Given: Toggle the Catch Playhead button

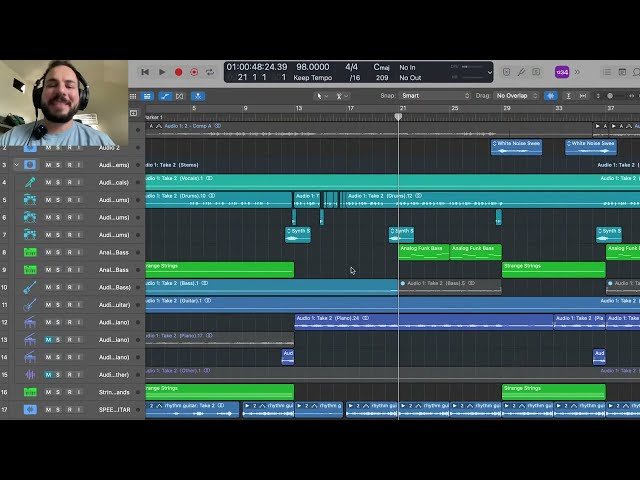Looking at the screenshot, I should pos(198,96).
